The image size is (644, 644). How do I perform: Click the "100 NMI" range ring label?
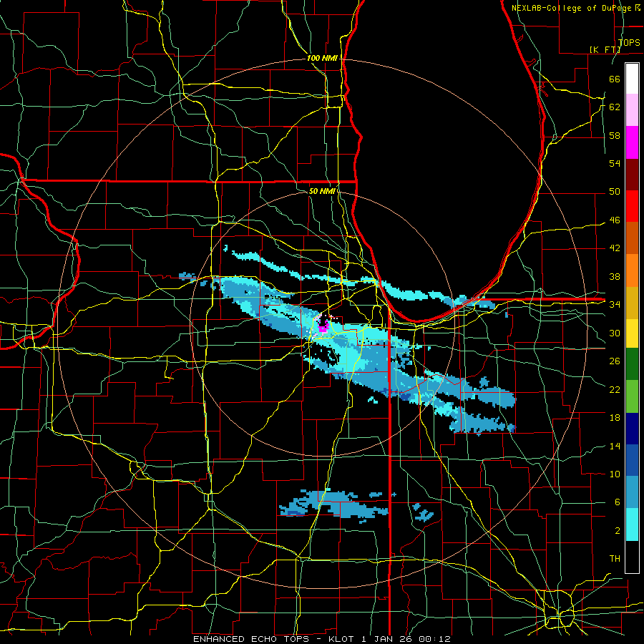click(x=322, y=59)
